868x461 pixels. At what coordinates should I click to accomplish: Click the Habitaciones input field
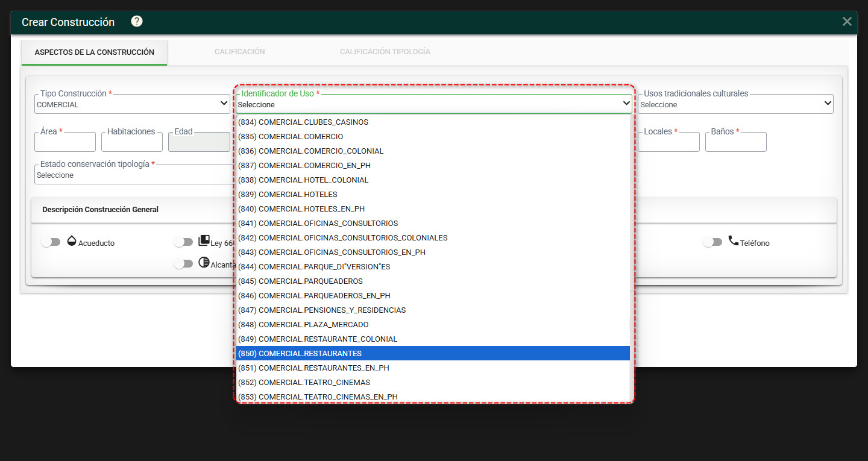click(x=132, y=142)
